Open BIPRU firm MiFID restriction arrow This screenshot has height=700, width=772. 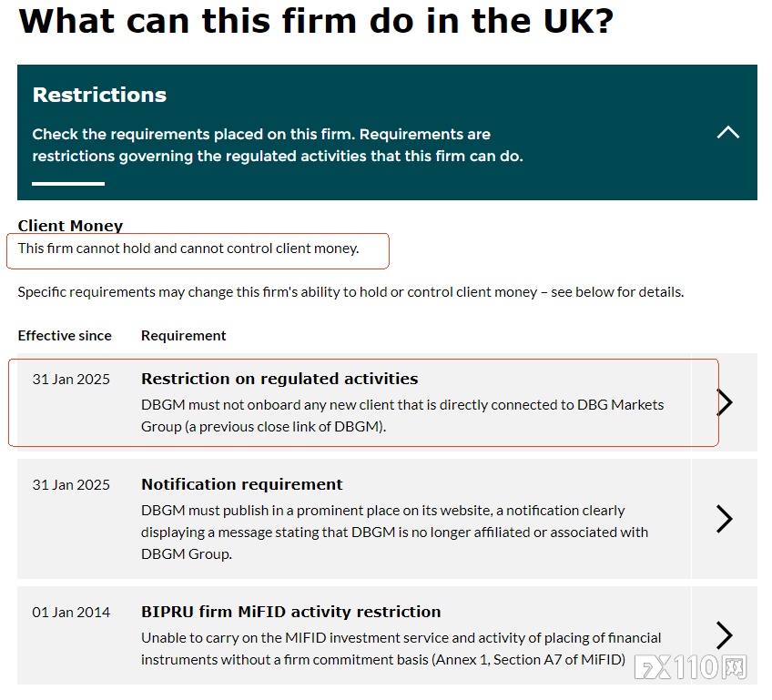coord(724,634)
